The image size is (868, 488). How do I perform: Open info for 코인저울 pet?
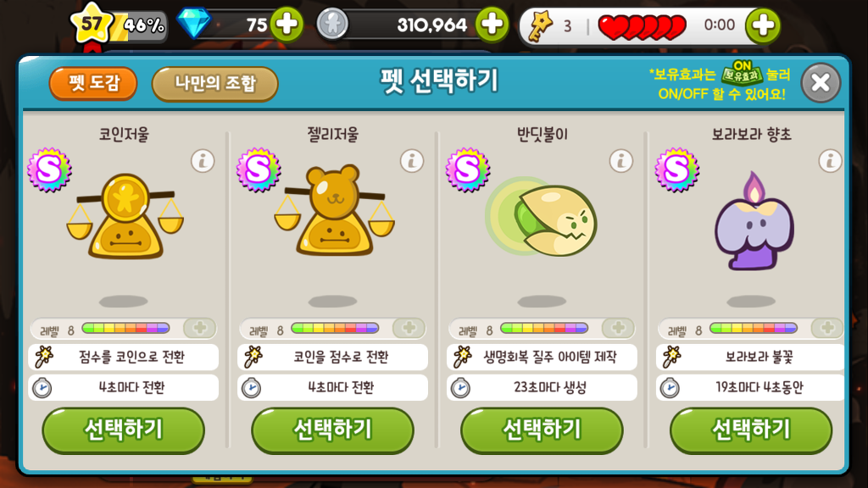pos(203,162)
